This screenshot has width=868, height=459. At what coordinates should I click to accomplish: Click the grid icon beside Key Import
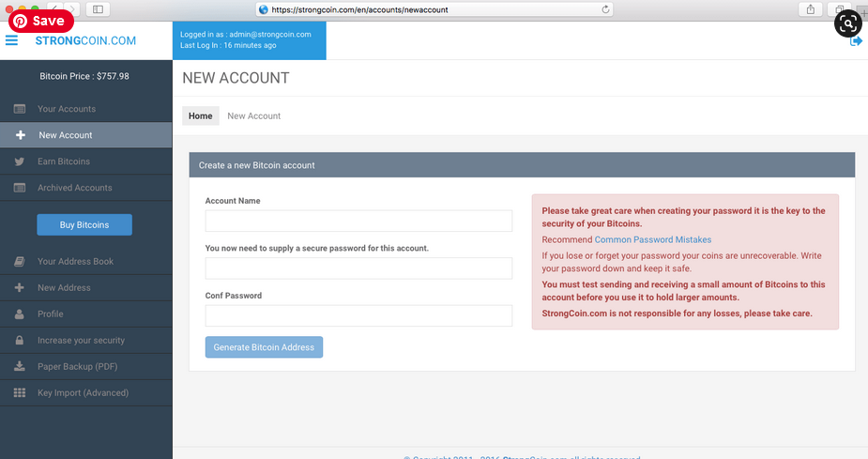coord(20,392)
